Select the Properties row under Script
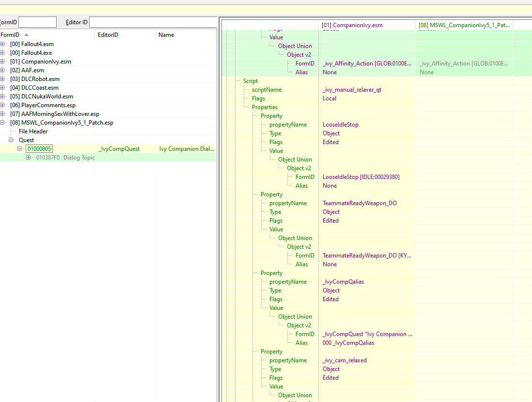This screenshot has height=402, width=532. [x=265, y=107]
